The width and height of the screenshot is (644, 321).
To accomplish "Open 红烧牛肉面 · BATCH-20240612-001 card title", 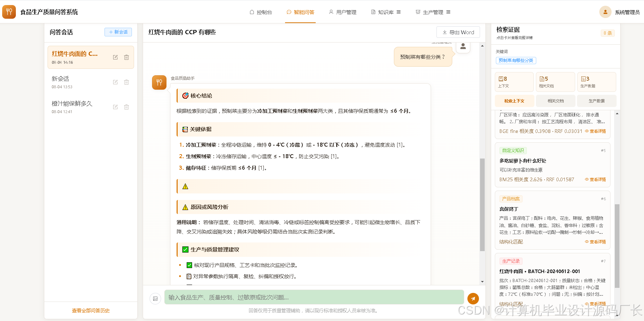I will point(539,271).
